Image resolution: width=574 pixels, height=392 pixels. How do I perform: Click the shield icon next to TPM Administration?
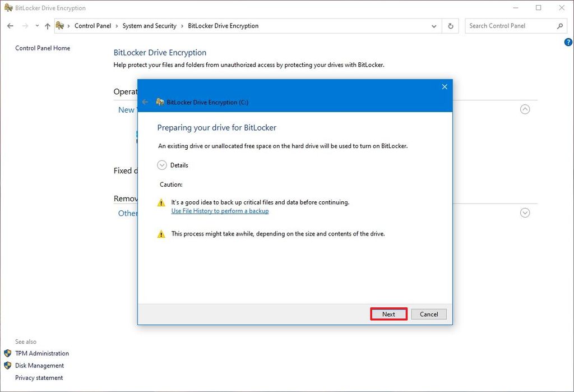coord(8,353)
